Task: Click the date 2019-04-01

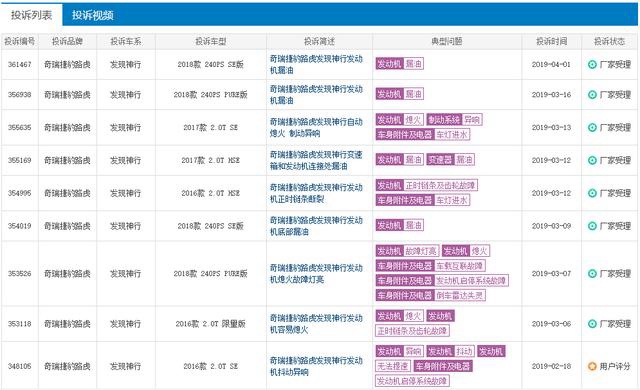Action: pyautogui.click(x=551, y=64)
